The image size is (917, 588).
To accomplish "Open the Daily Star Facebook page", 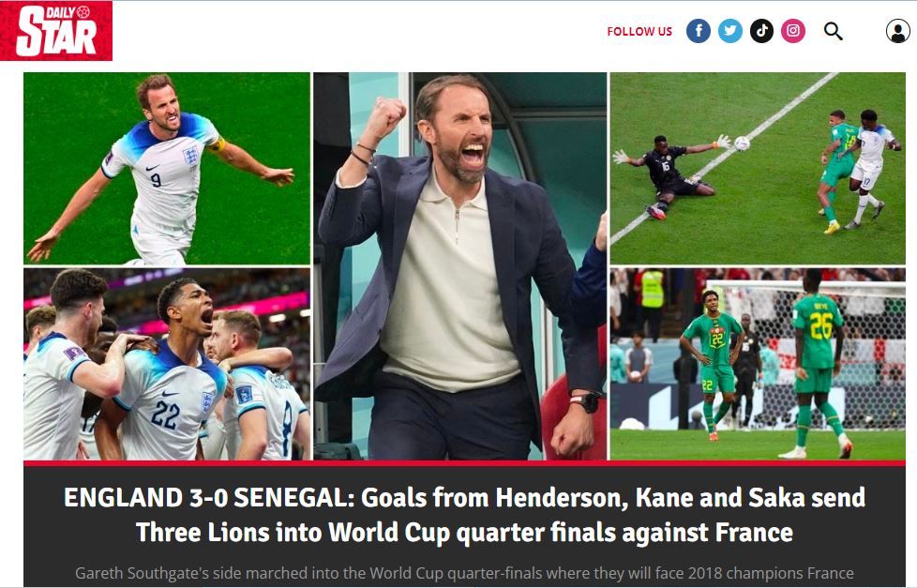I will point(699,31).
